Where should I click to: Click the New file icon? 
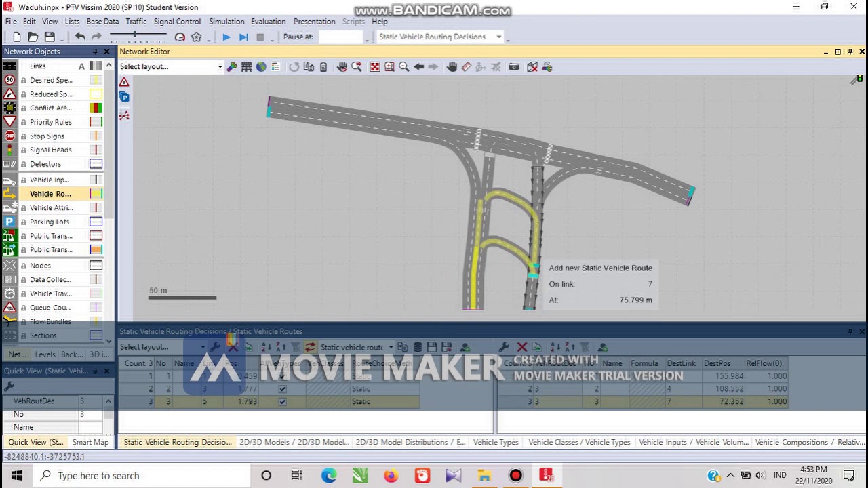click(x=17, y=37)
